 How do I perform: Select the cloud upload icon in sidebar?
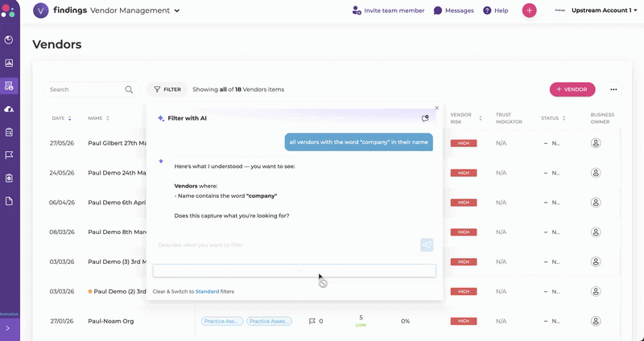point(9,109)
